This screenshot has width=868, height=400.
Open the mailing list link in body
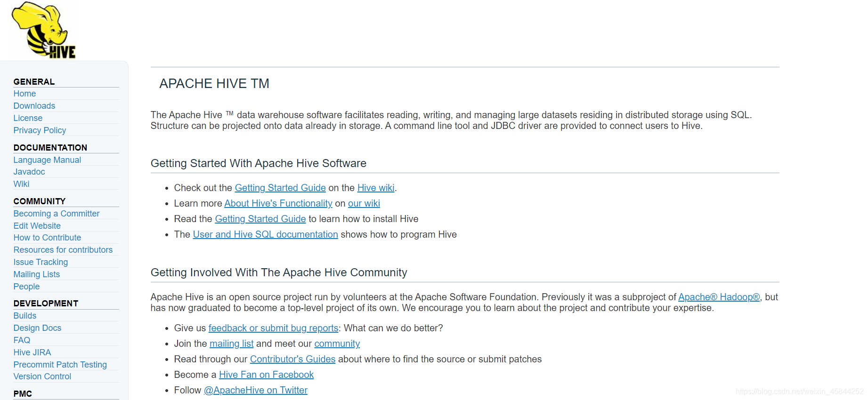click(232, 344)
